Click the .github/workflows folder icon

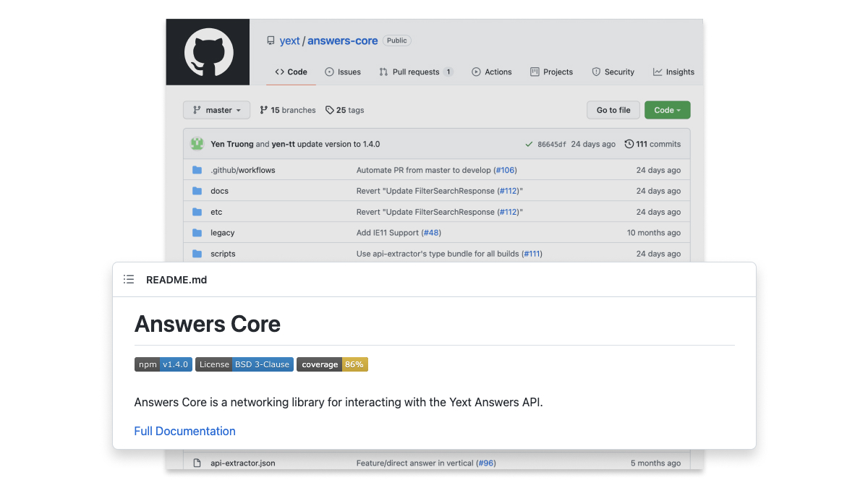[x=197, y=170]
